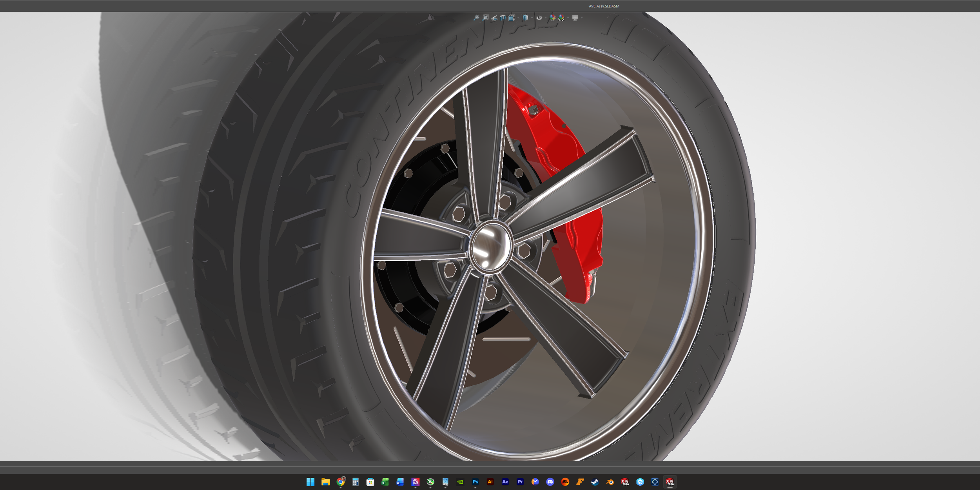
Task: Launch After Effects from the taskbar
Action: tap(505, 482)
